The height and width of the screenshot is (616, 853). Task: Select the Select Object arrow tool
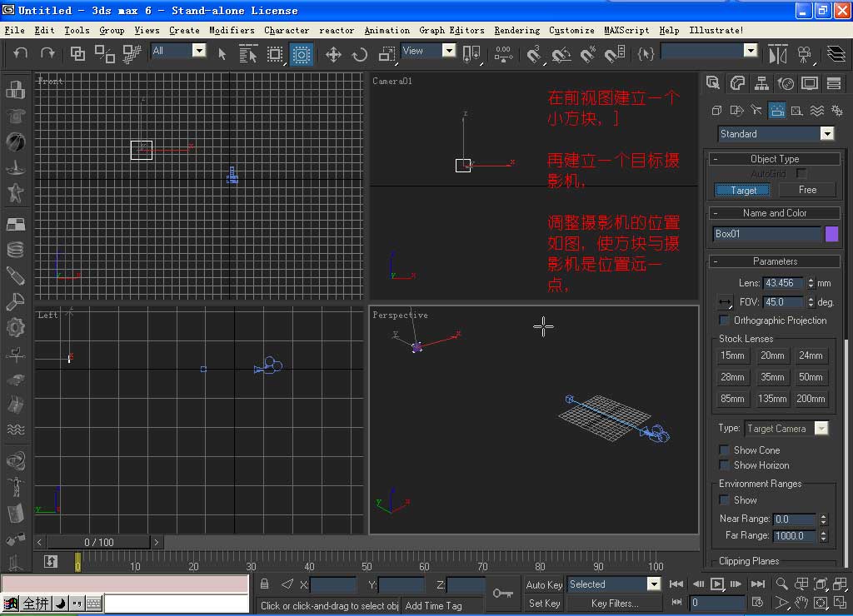click(222, 54)
